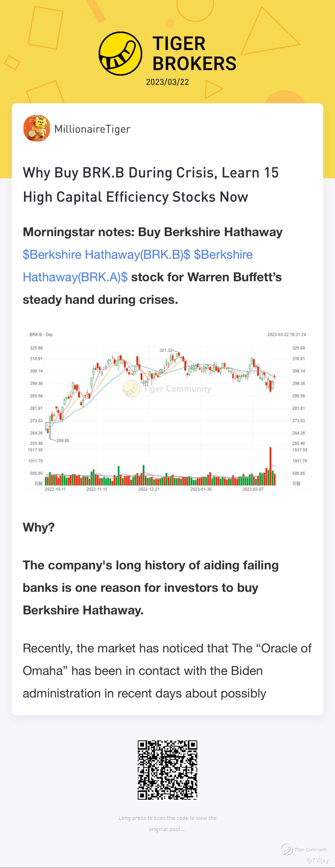Click the Tiger Brokers round logo
Viewport: 335px width, 868px height.
pos(120,54)
